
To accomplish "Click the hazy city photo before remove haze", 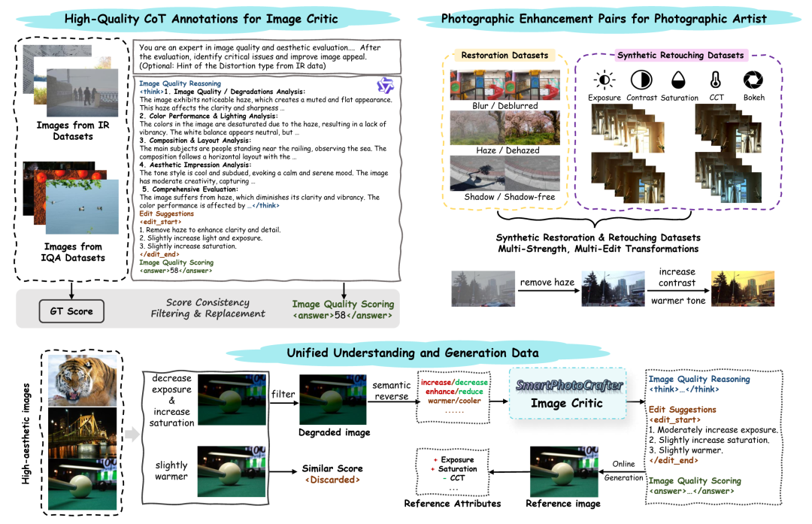I will pyautogui.click(x=483, y=289).
